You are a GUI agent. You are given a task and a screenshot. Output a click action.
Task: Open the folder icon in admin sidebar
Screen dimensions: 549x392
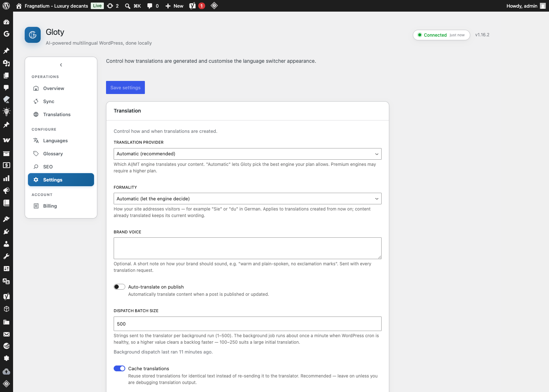[x=6, y=322]
